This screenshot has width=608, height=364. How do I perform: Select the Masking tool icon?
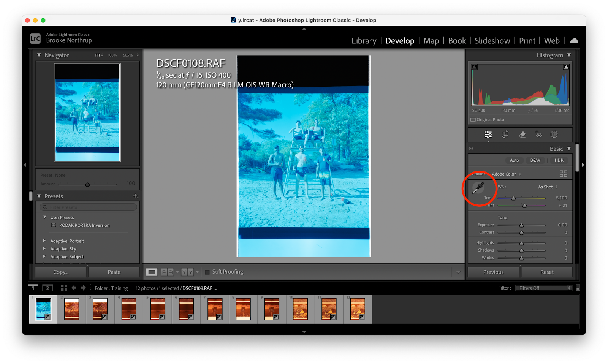(x=554, y=135)
